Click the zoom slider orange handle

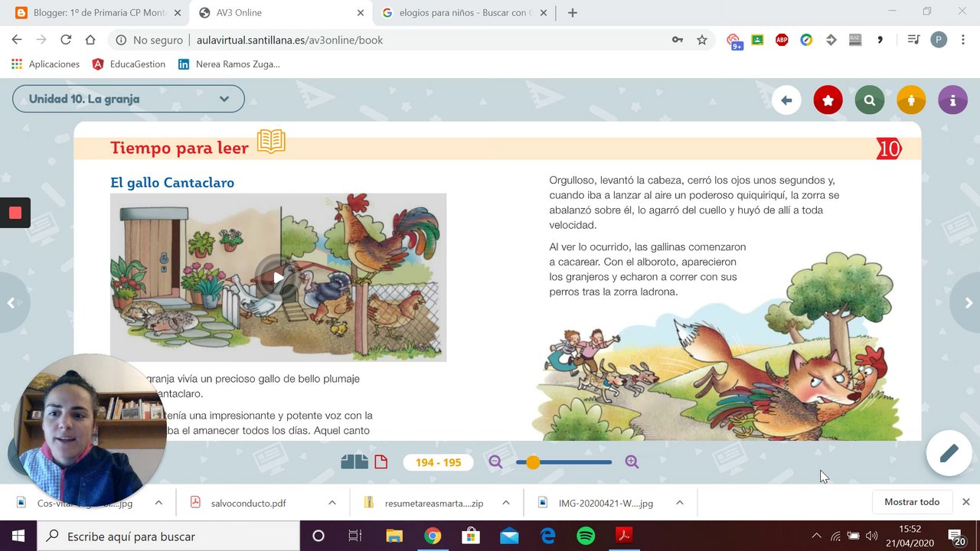point(533,462)
